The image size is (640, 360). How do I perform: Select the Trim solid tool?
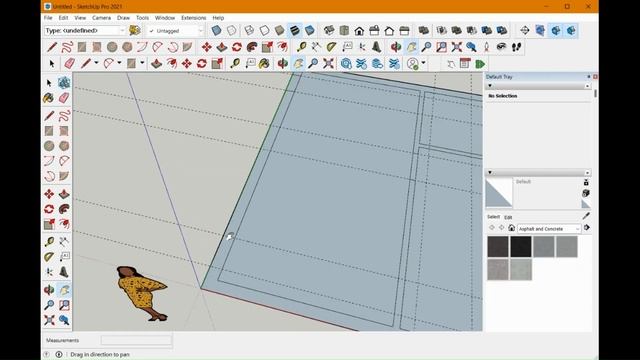487,31
